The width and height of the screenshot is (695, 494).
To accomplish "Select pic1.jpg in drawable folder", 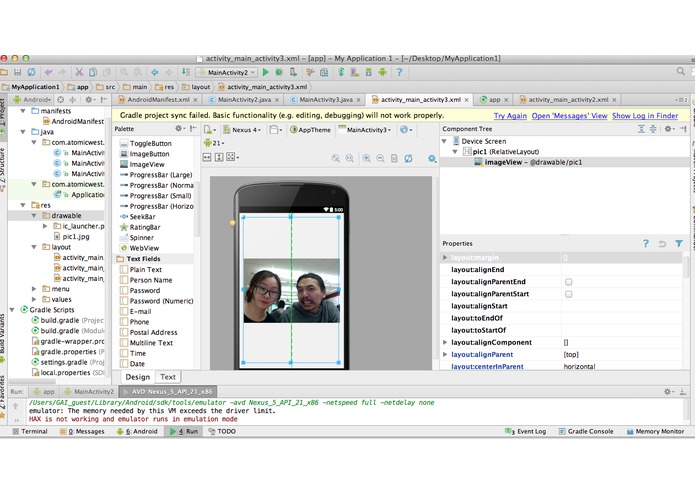I will pyautogui.click(x=71, y=237).
